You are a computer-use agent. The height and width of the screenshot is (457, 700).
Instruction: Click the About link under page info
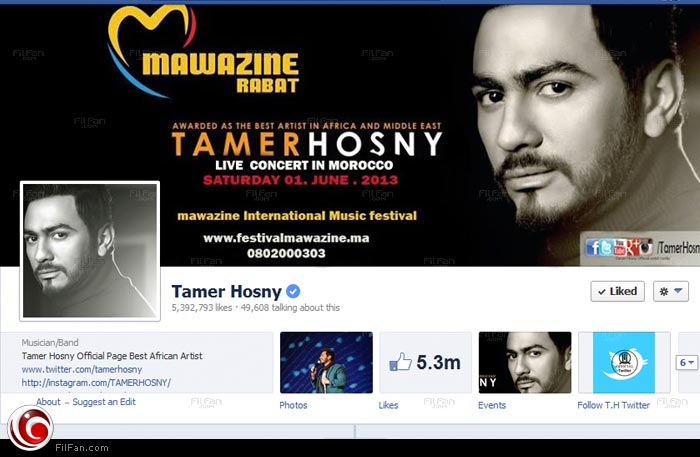pos(48,402)
